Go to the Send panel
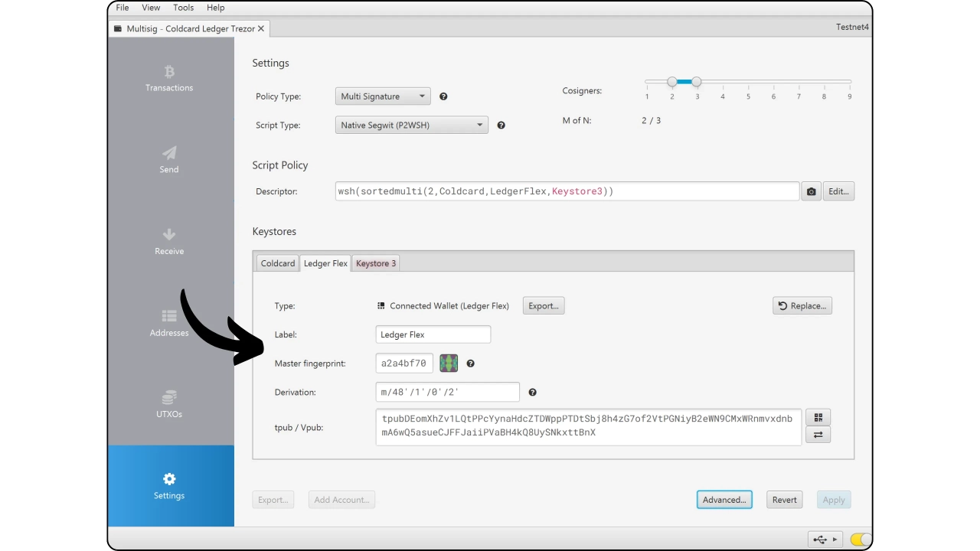980x551 pixels. (x=169, y=160)
